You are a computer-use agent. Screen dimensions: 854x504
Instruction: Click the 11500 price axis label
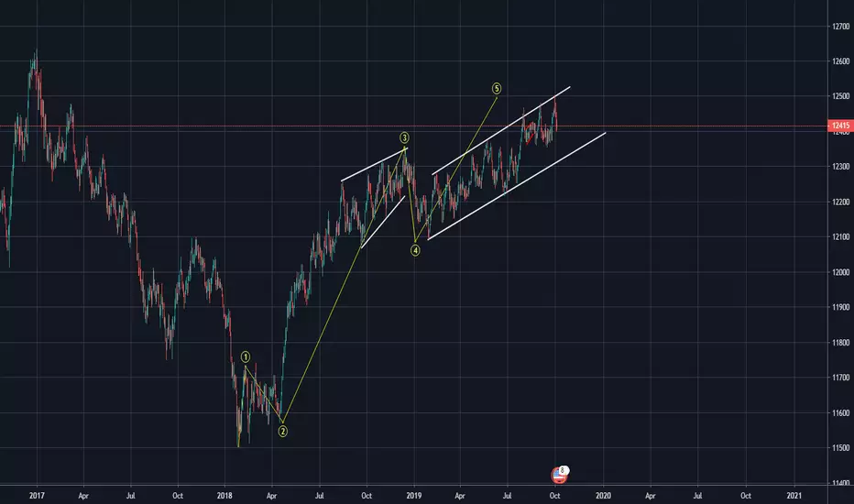pos(840,447)
